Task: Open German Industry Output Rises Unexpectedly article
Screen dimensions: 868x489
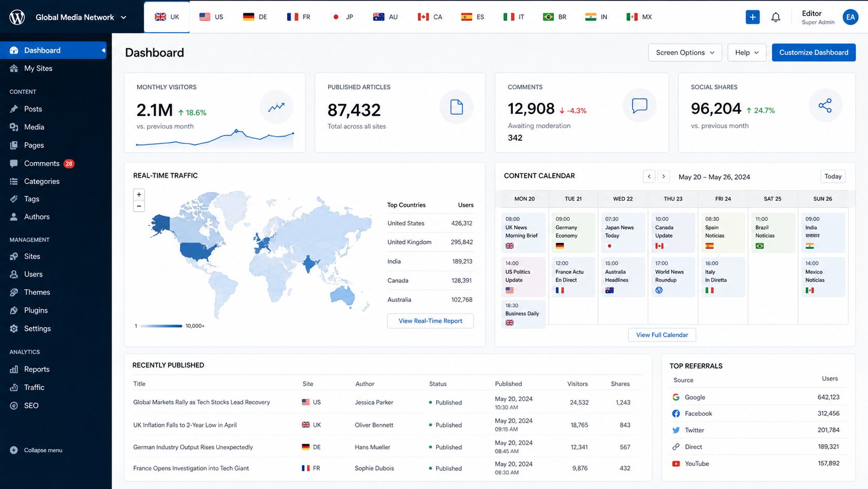Action: click(x=193, y=447)
